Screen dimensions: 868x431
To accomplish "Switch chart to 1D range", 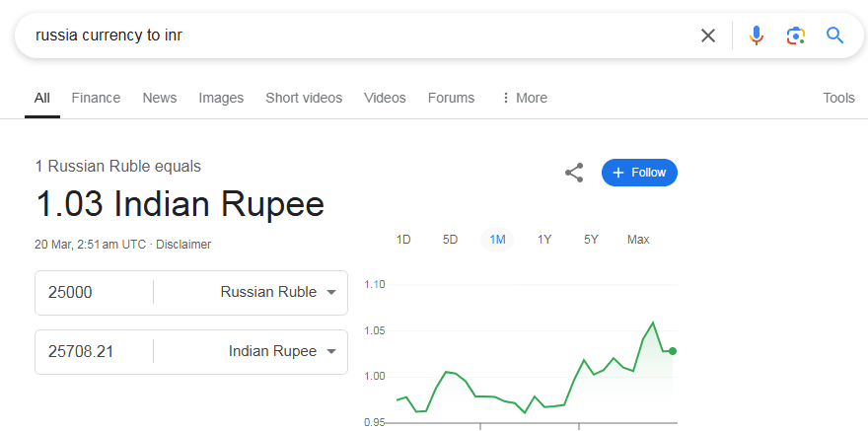I will [403, 240].
